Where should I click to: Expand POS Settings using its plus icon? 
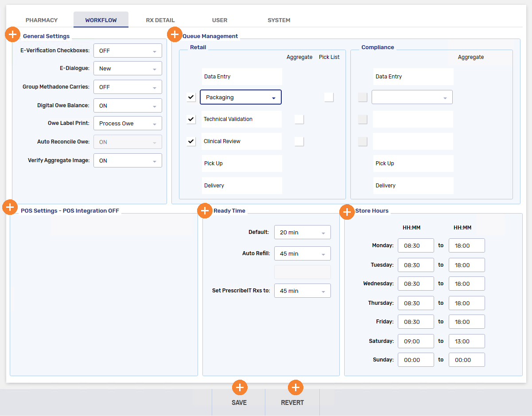[10, 207]
